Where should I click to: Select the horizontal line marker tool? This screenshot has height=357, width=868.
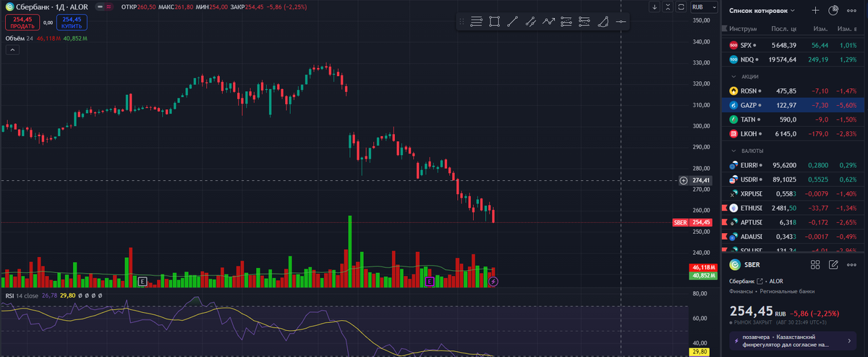(621, 22)
